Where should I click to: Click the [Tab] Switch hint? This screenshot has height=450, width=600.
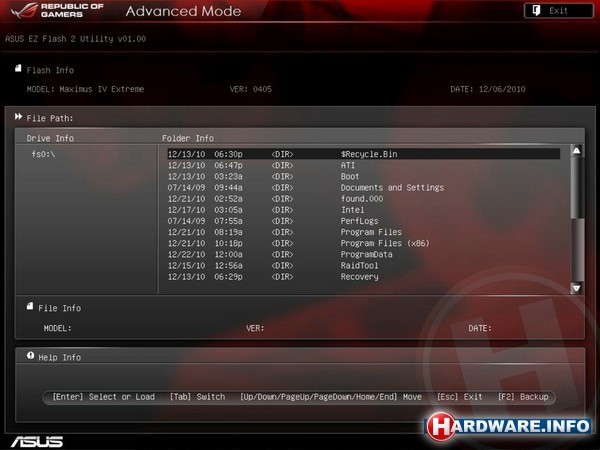(x=197, y=397)
